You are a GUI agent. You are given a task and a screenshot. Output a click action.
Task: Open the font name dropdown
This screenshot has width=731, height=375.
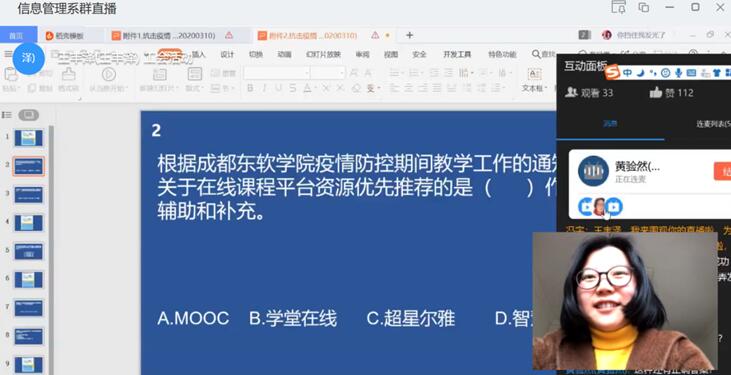[276, 73]
